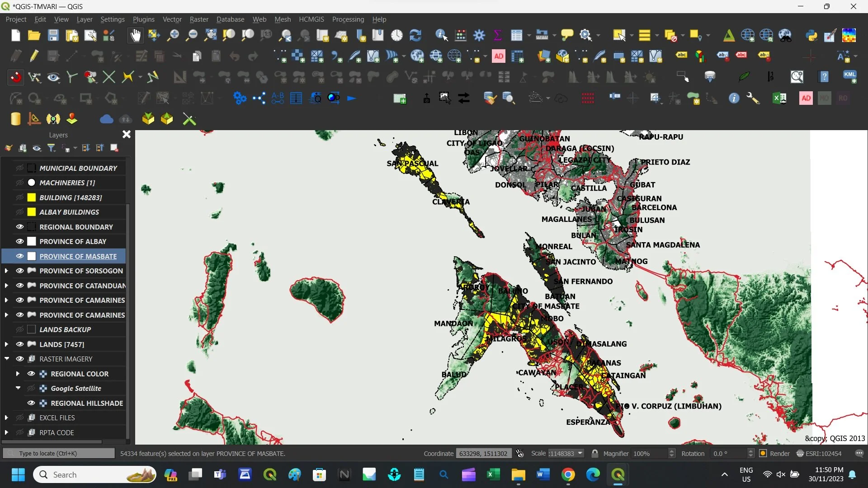Expand the EXCEL FILES group
Viewport: 868px width, 488px height.
coord(7,417)
